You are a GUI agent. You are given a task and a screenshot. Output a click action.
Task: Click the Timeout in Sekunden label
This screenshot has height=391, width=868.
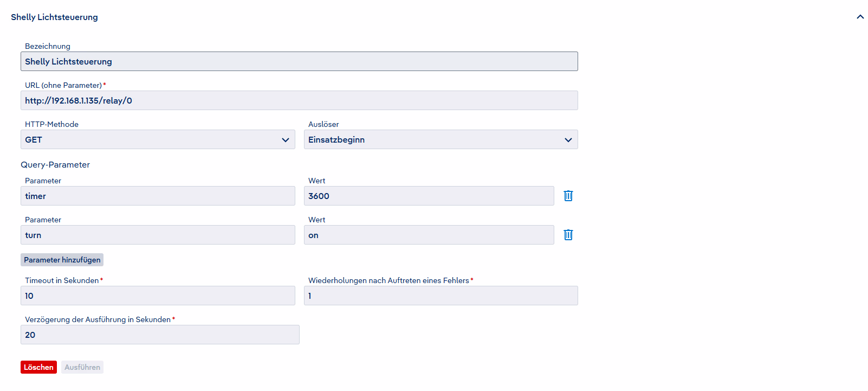pyautogui.click(x=62, y=280)
